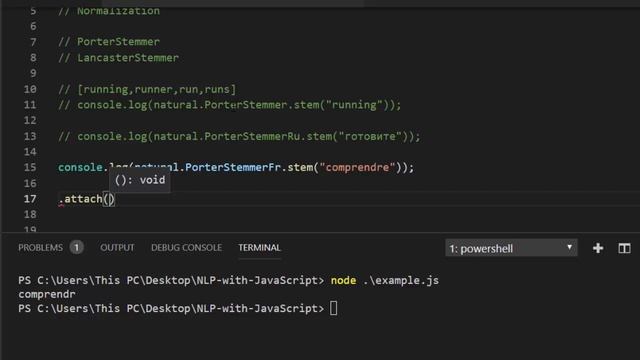
Task: Click the terminal prompt input cursor
Action: coord(333,308)
